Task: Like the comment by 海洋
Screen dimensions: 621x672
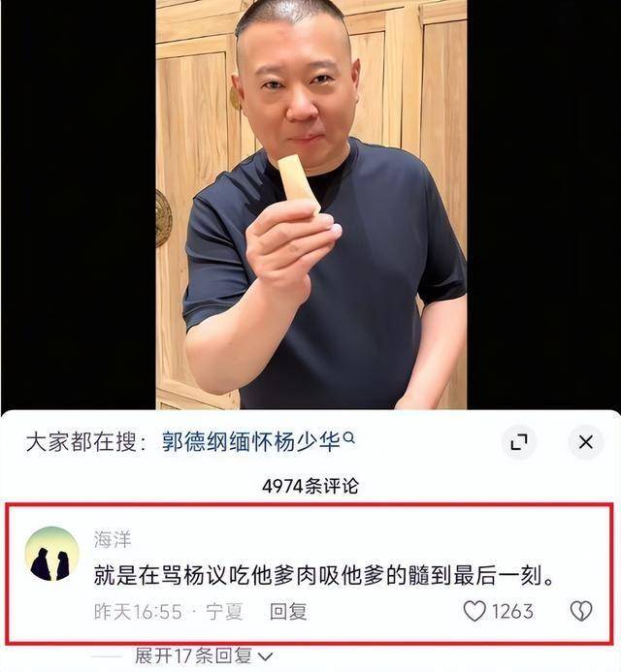Action: (x=474, y=611)
